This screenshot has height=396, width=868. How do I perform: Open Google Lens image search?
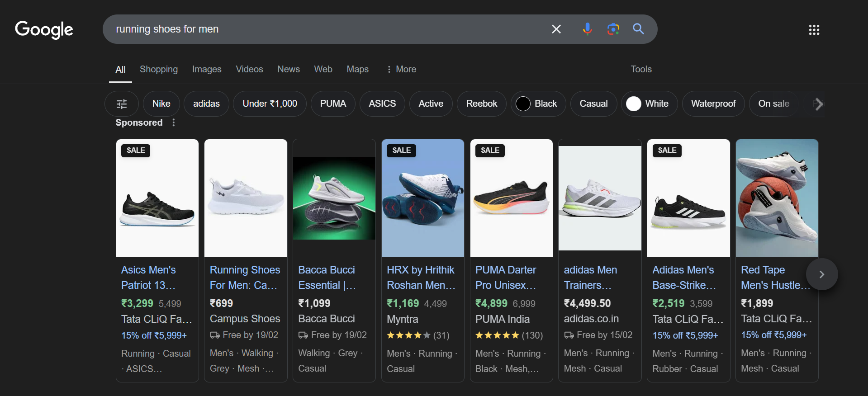click(x=613, y=29)
